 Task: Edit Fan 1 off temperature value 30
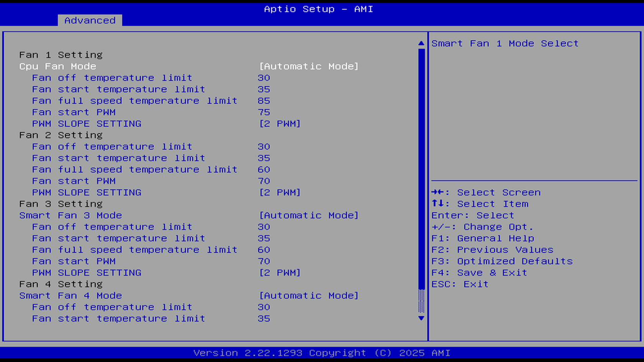pos(264,78)
